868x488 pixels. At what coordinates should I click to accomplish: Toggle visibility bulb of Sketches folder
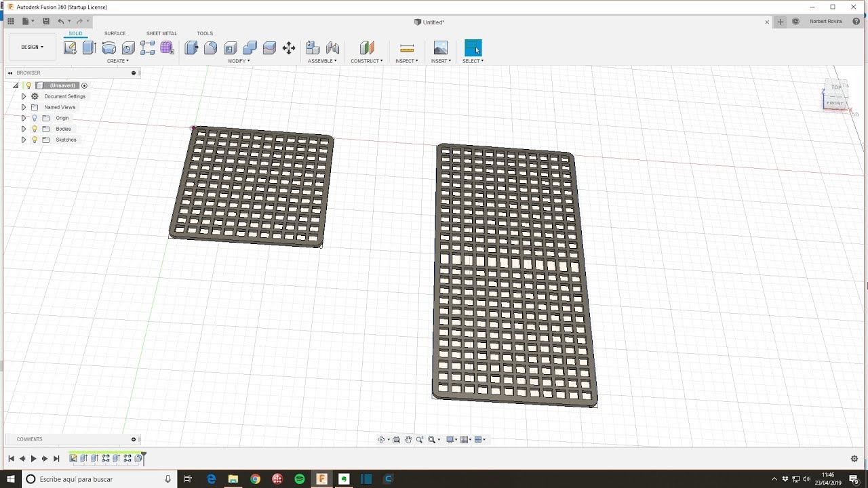pyautogui.click(x=35, y=140)
